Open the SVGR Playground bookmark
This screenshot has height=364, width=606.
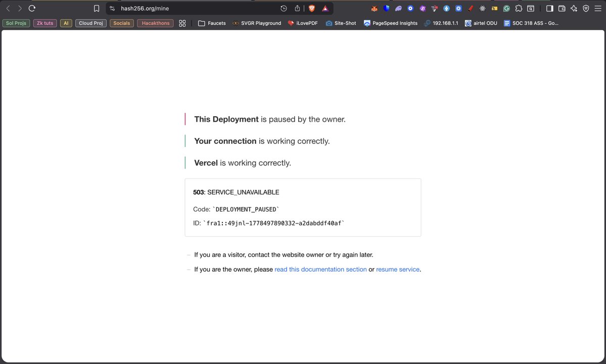coord(257,23)
